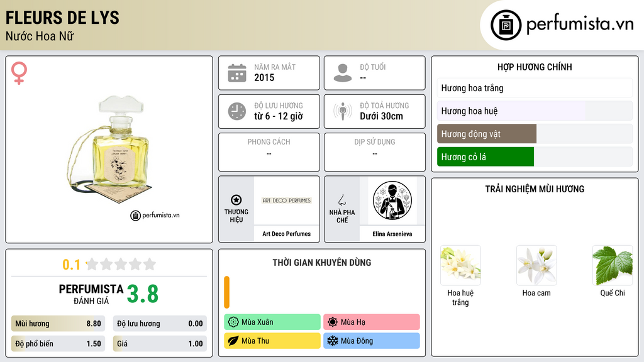Click the Thời gian khuyên dùng heading
This screenshot has width=644, height=362.
click(x=322, y=263)
